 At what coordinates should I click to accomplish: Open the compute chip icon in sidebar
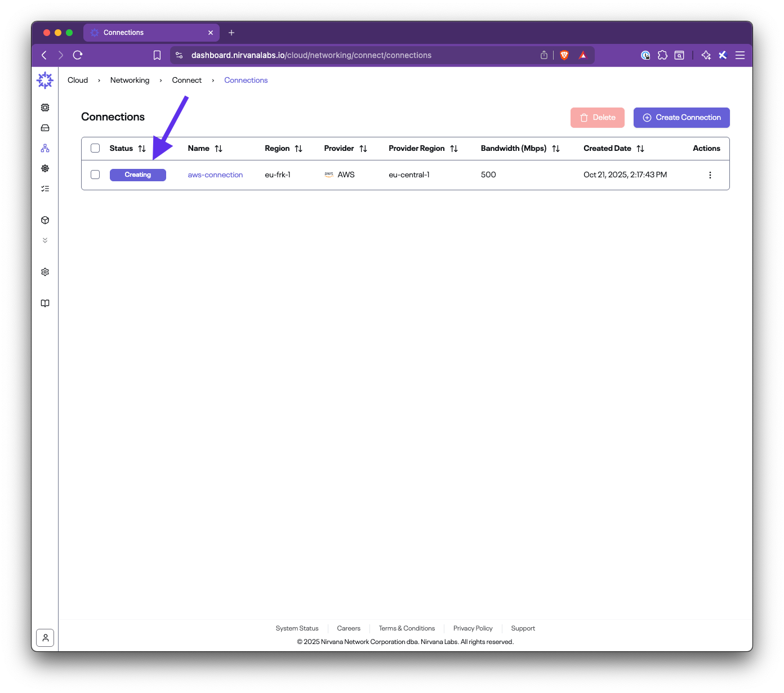[45, 107]
